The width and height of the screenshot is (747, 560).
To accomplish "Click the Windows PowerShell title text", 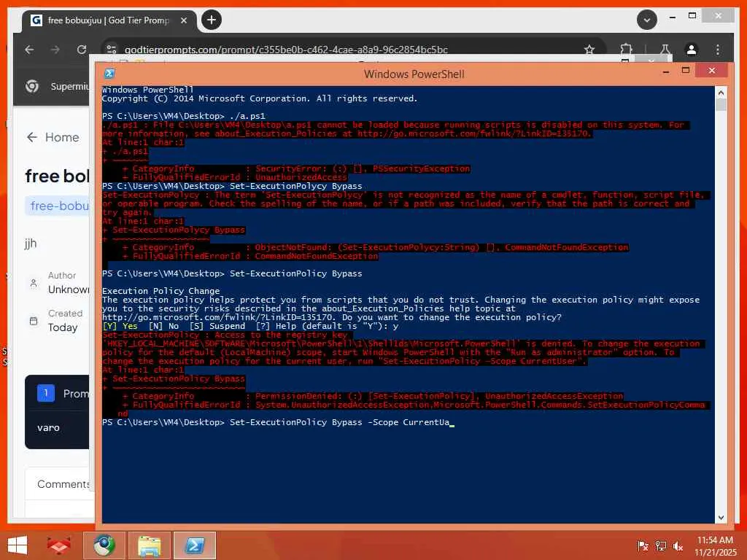I will 414,74.
